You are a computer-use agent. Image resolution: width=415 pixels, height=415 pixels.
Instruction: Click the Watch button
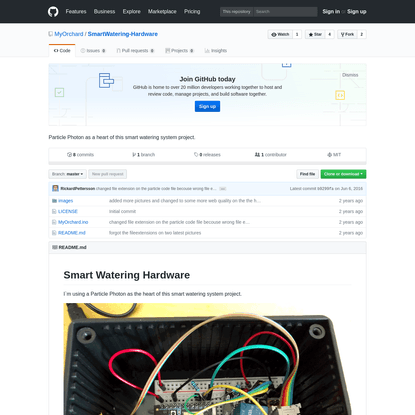click(280, 34)
